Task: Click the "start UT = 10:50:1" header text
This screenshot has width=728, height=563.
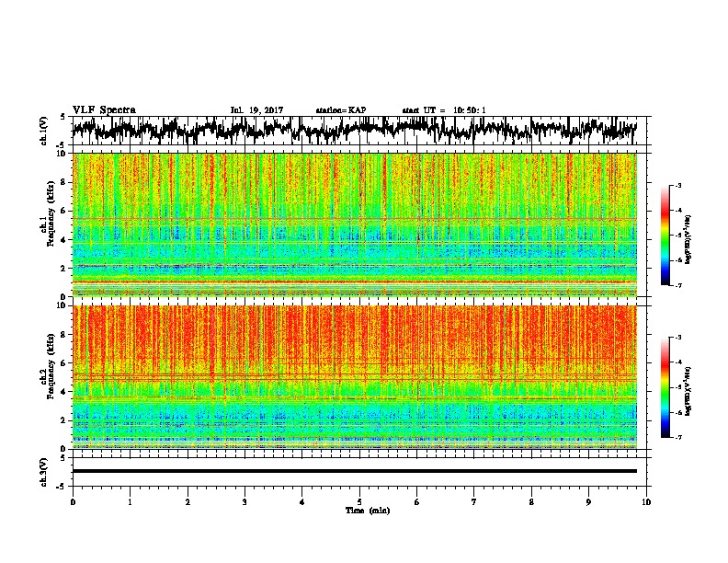Action: click(x=444, y=110)
